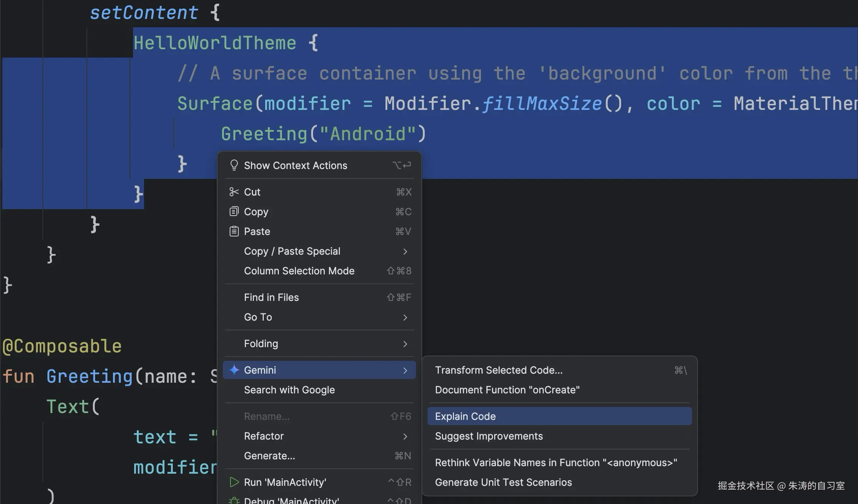Click the Gemini sparkle icon
858x504 pixels.
[234, 370]
